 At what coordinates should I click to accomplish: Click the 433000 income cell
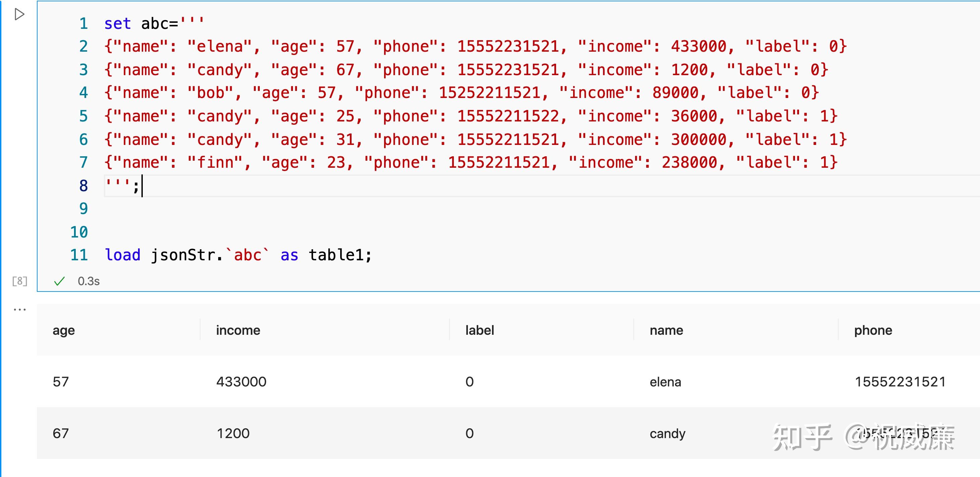pos(241,382)
